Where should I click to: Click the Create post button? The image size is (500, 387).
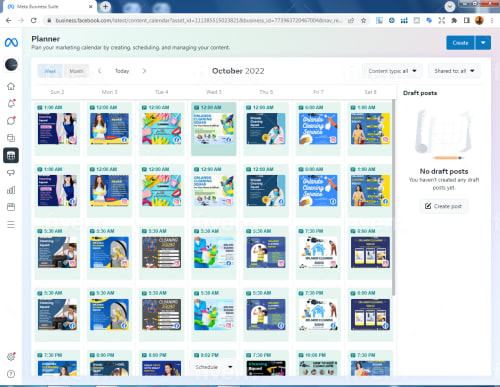[444, 206]
